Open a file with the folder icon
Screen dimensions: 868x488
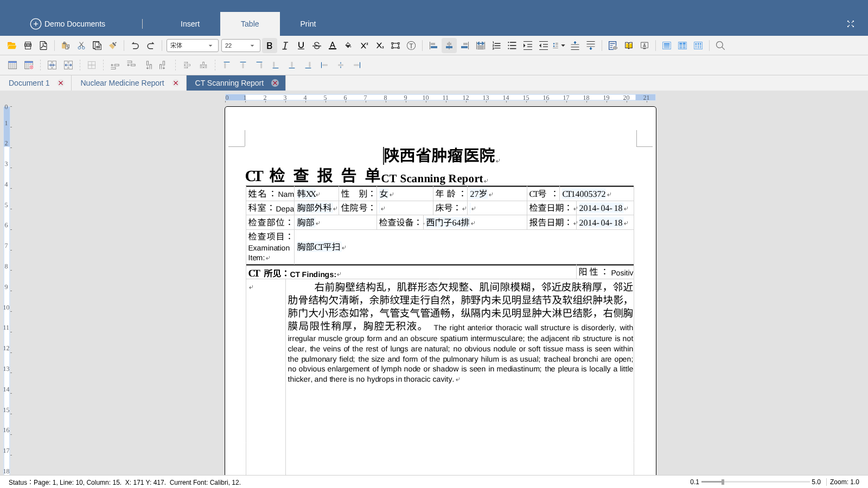(11, 46)
